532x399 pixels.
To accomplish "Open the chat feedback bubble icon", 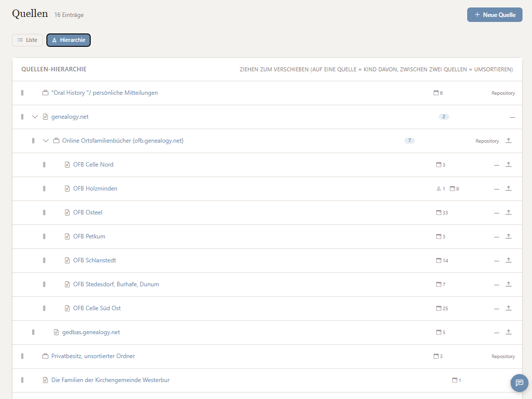I will (x=519, y=383).
